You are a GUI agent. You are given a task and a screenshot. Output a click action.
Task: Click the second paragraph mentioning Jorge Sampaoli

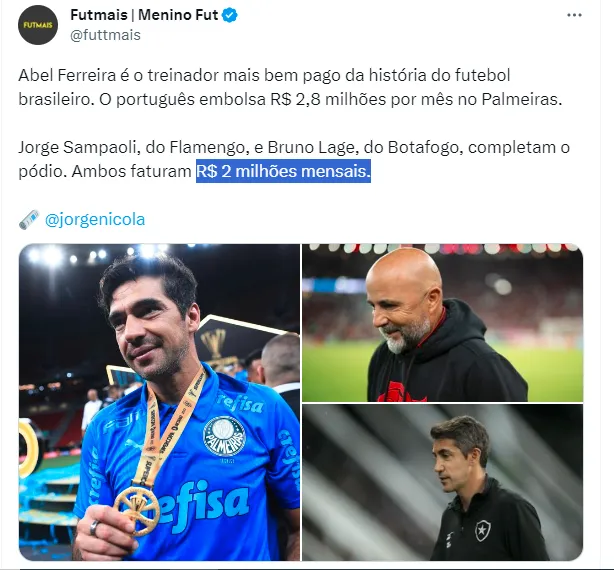click(294, 159)
